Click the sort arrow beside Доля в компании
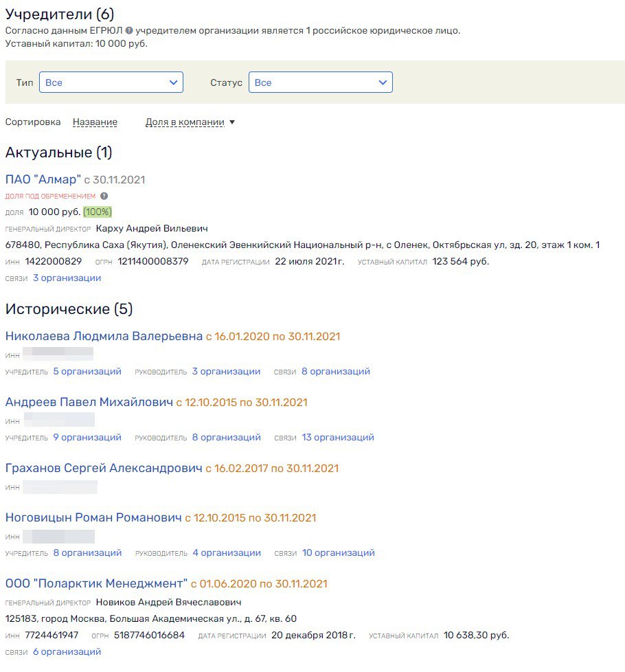The width and height of the screenshot is (625, 672). pos(232,122)
